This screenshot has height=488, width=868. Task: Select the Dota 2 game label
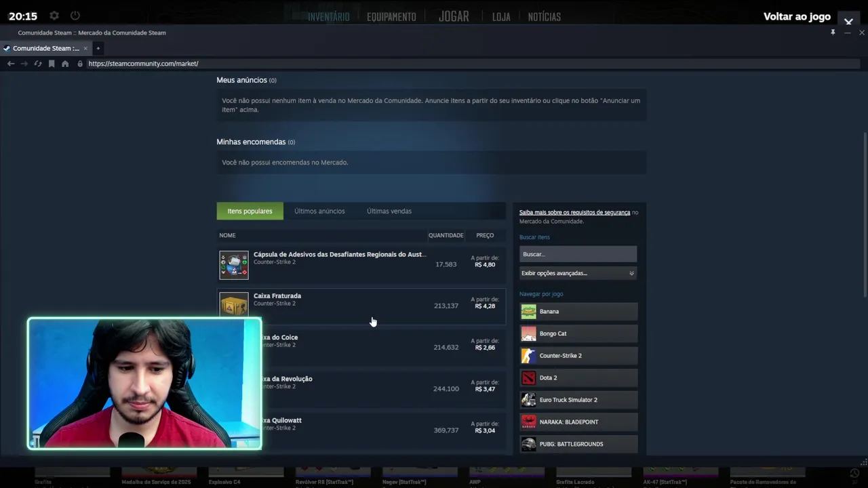(548, 378)
